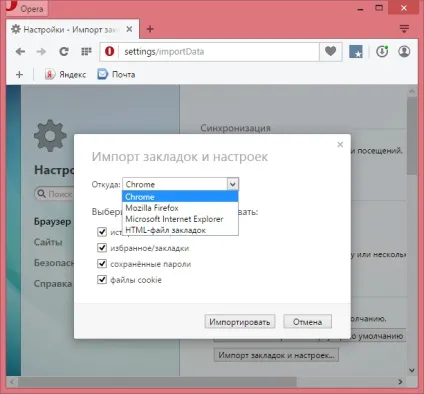Toggle избранное/закладки checkbox
This screenshot has height=394, width=424.
tap(102, 248)
